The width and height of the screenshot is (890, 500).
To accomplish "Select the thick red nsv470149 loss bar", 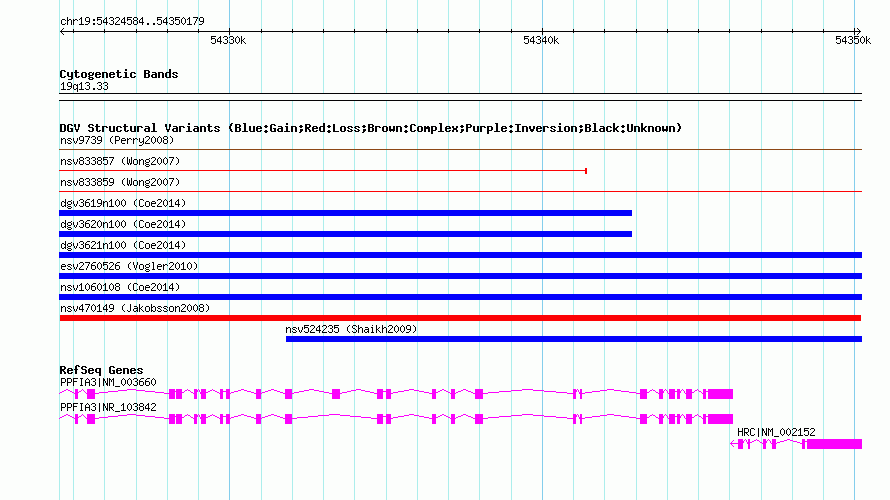I will [460, 318].
